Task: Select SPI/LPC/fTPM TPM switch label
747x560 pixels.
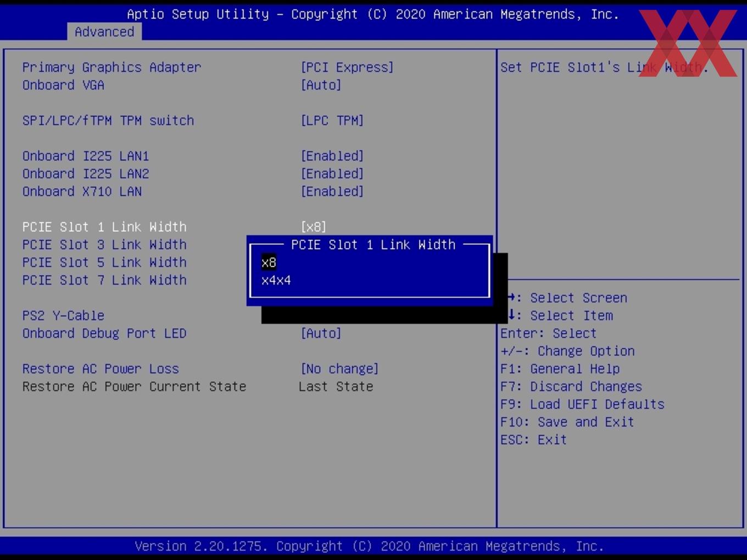Action: pos(108,121)
